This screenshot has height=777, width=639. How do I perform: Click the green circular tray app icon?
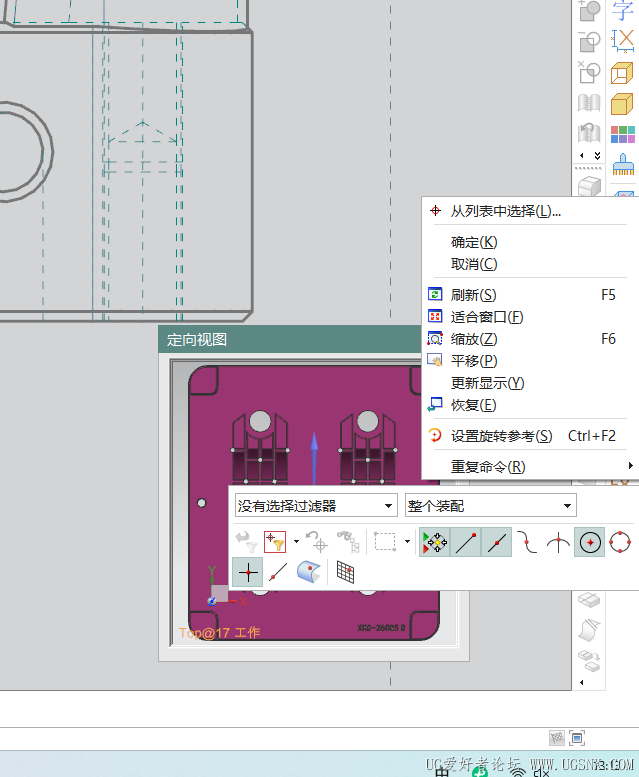click(479, 772)
